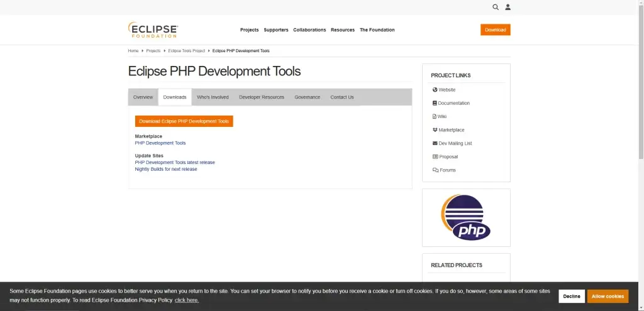Image resolution: width=644 pixels, height=311 pixels.
Task: Go to the Contact Us tab
Action: [x=341, y=97]
